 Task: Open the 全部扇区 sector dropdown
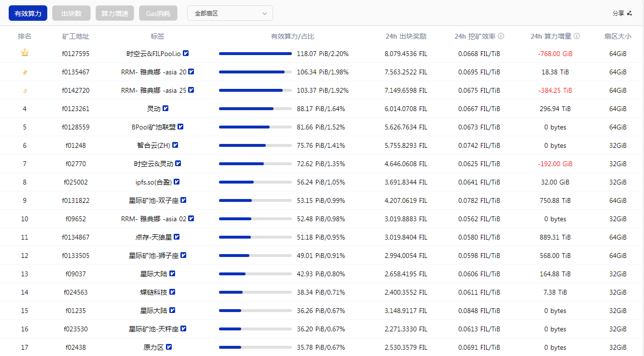(x=230, y=14)
